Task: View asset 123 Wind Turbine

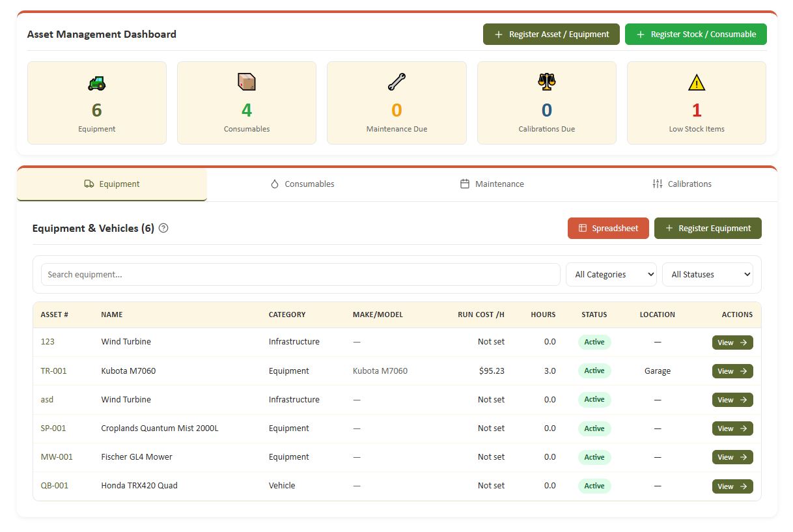Action: 732,343
